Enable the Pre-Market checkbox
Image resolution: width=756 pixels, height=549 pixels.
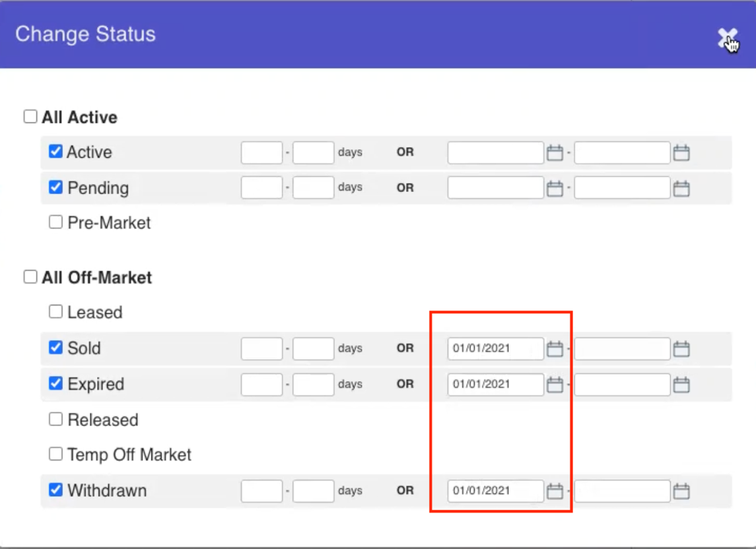pyautogui.click(x=55, y=222)
